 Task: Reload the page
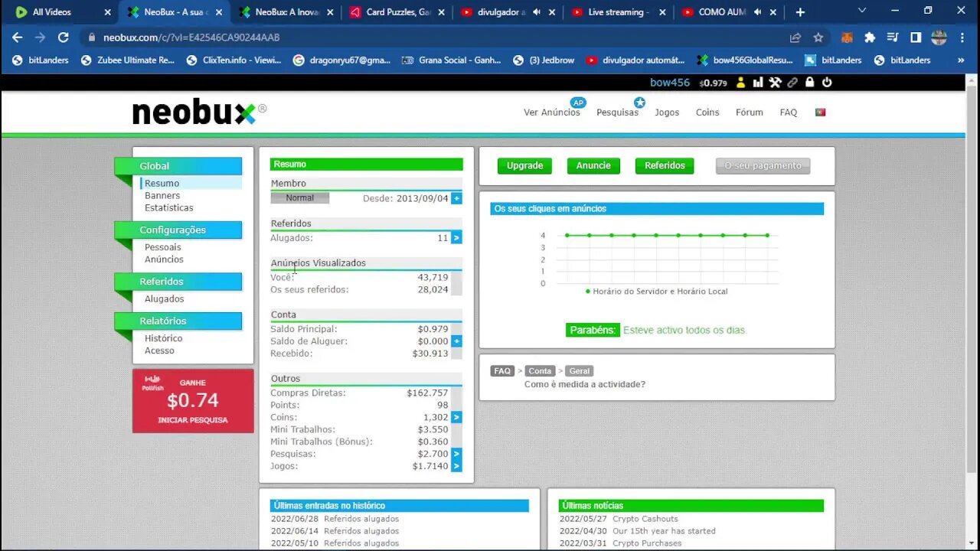coord(64,37)
